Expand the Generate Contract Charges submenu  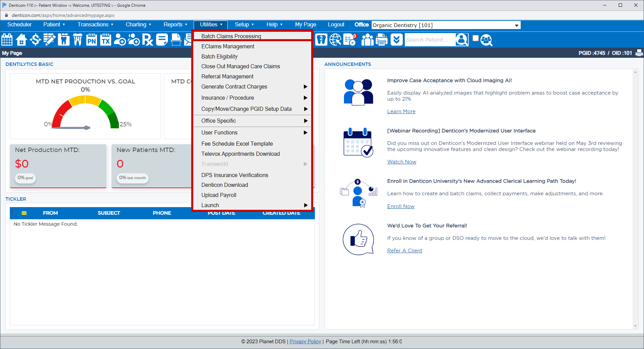pos(252,87)
